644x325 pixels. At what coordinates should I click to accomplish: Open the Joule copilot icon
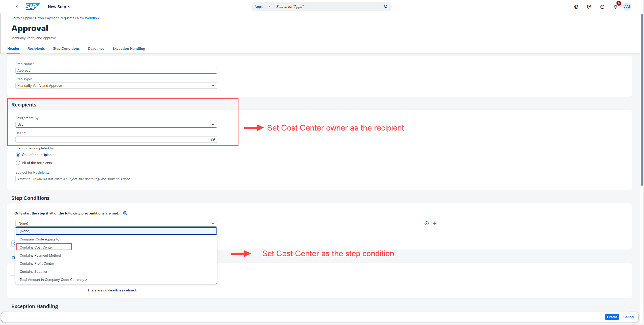(576, 7)
